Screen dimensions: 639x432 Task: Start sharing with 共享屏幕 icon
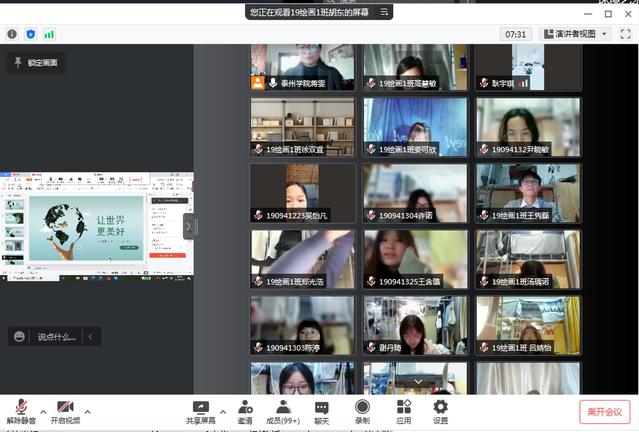[x=200, y=408]
